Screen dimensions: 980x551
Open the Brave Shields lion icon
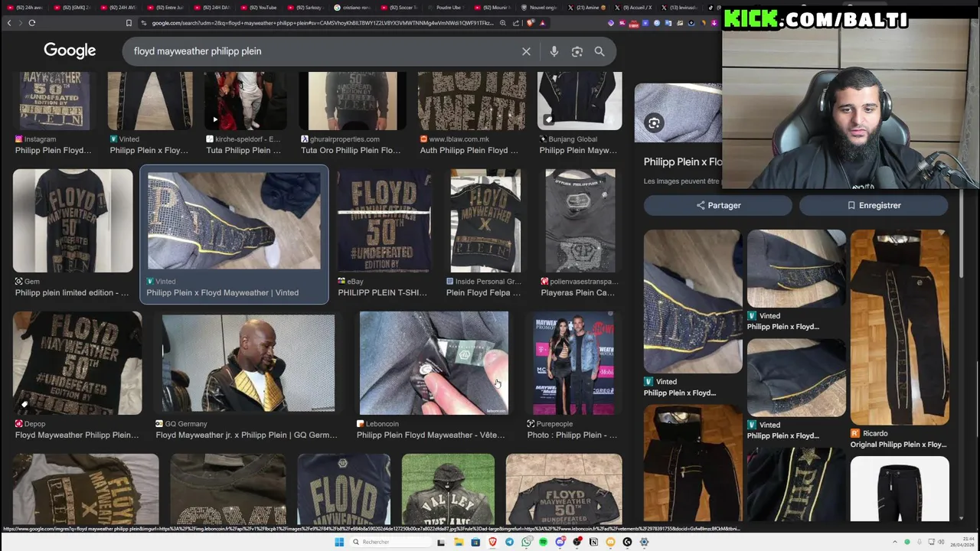(x=531, y=23)
